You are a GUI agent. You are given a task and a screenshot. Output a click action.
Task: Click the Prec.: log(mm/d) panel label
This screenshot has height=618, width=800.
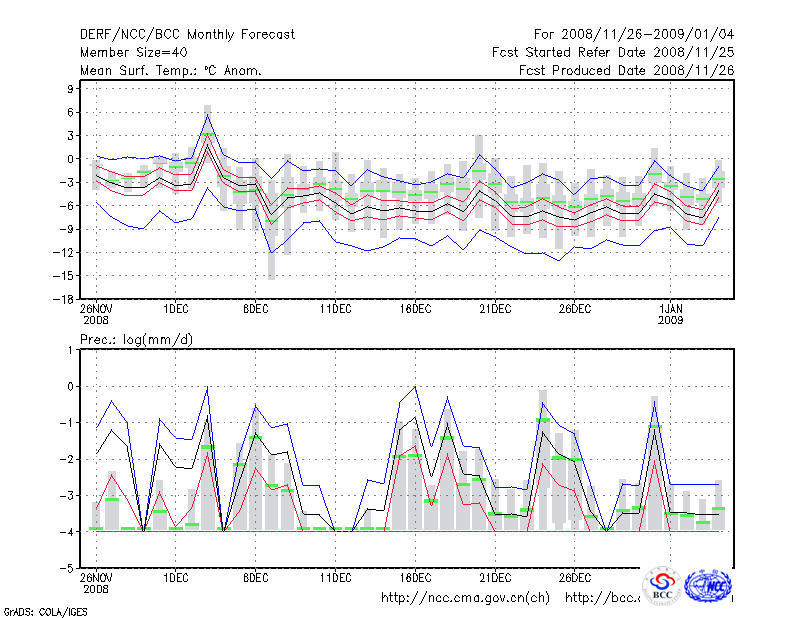pos(136,340)
